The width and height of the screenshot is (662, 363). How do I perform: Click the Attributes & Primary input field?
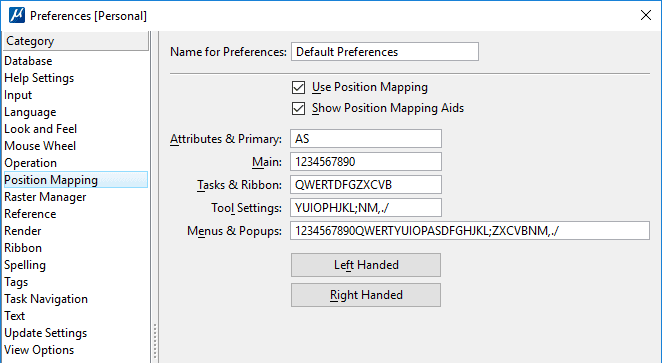tap(366, 138)
